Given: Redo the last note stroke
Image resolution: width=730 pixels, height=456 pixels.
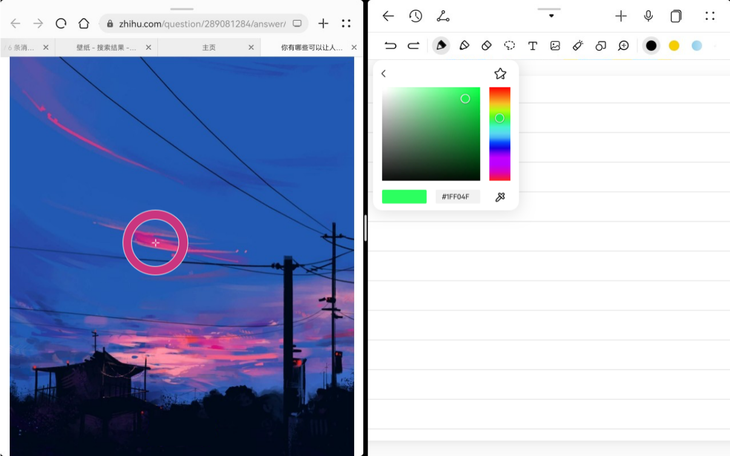Looking at the screenshot, I should tap(413, 45).
